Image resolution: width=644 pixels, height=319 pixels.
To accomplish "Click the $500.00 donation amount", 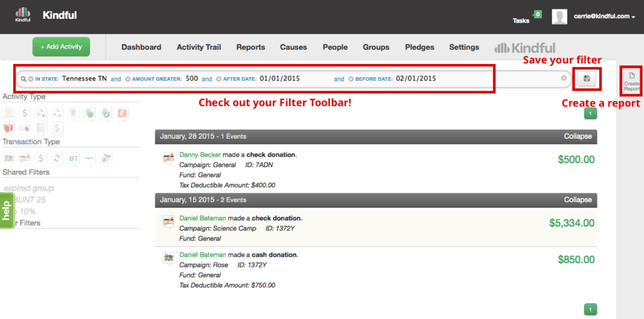I will 576,159.
